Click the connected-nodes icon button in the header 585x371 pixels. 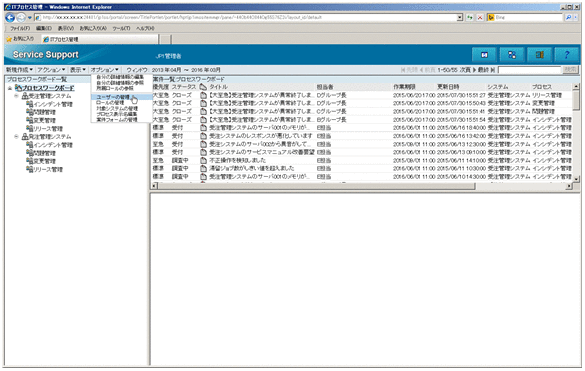coord(512,55)
